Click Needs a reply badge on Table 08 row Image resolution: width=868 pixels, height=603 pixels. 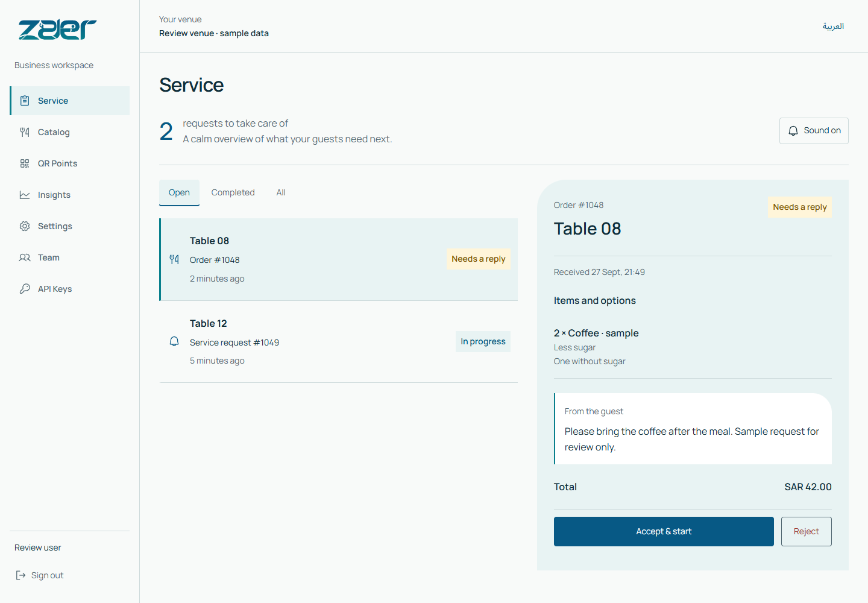pyautogui.click(x=479, y=259)
